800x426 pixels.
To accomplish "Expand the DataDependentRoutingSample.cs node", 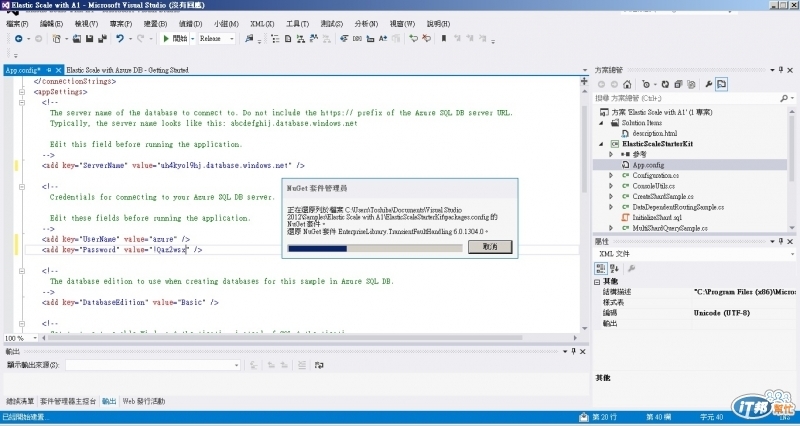I will pyautogui.click(x=611, y=207).
